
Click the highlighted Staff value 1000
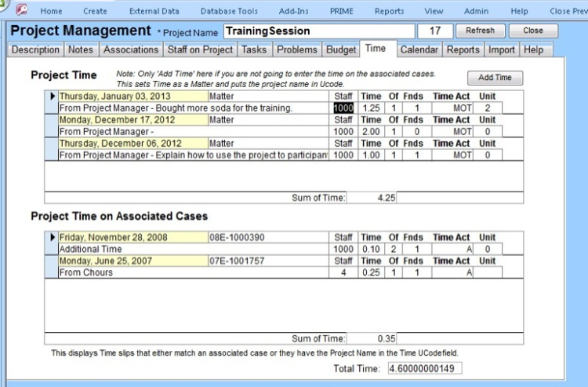pyautogui.click(x=343, y=108)
